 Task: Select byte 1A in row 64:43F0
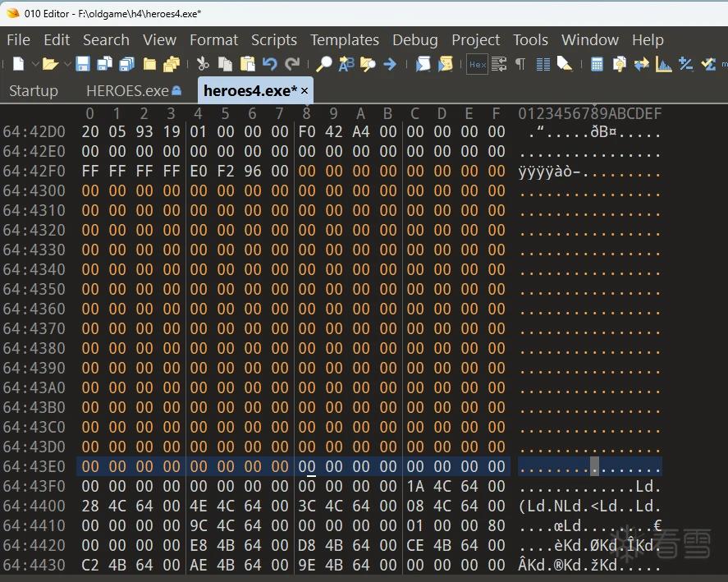415,486
